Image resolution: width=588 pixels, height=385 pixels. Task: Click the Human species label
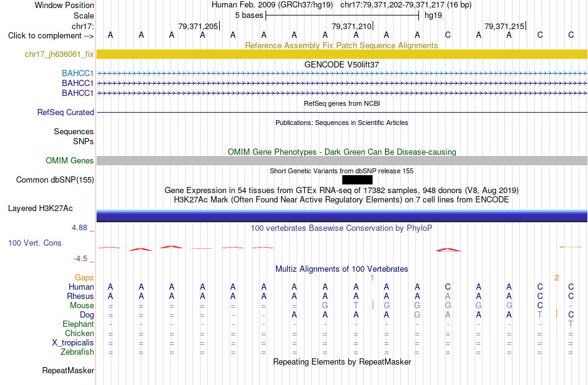click(x=81, y=287)
